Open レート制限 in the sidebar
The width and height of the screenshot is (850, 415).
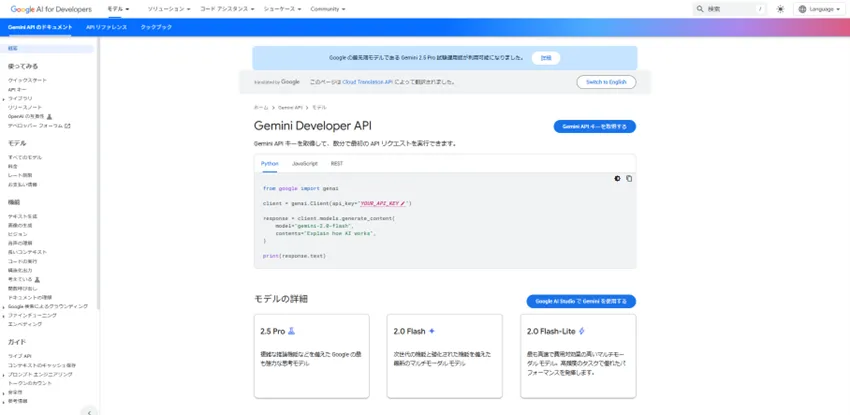pyautogui.click(x=20, y=176)
